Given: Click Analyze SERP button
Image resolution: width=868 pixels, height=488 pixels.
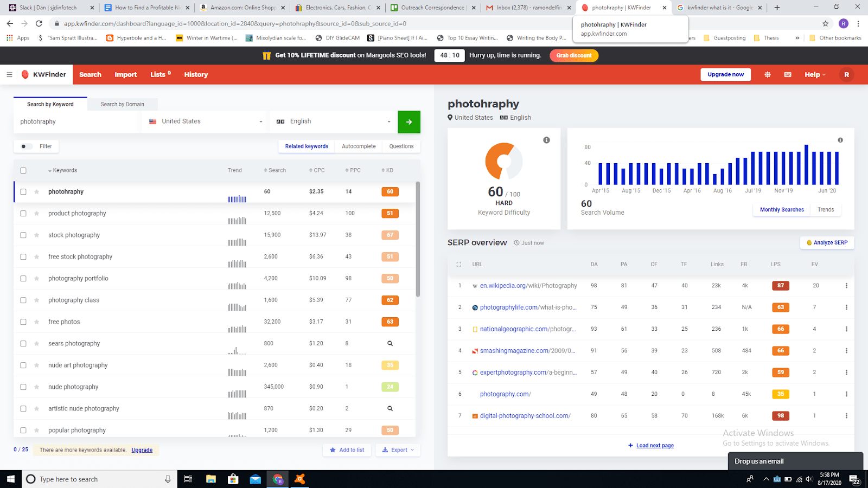Looking at the screenshot, I should tap(827, 242).
